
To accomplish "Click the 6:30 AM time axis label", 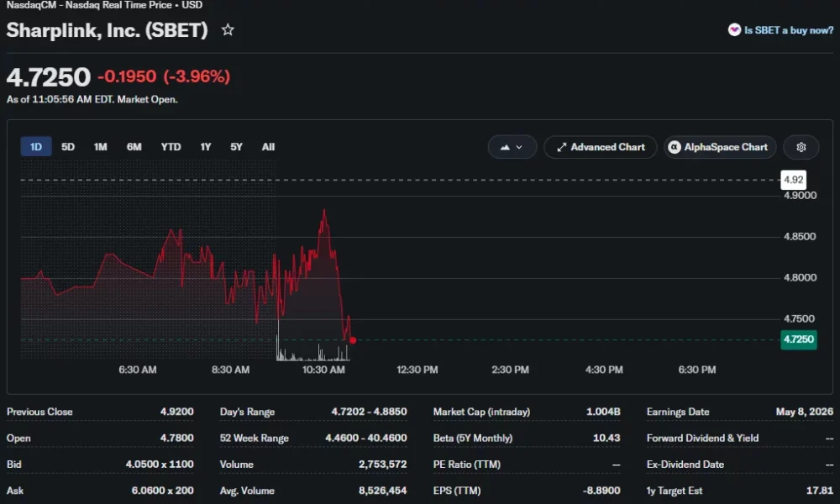I will coord(138,370).
